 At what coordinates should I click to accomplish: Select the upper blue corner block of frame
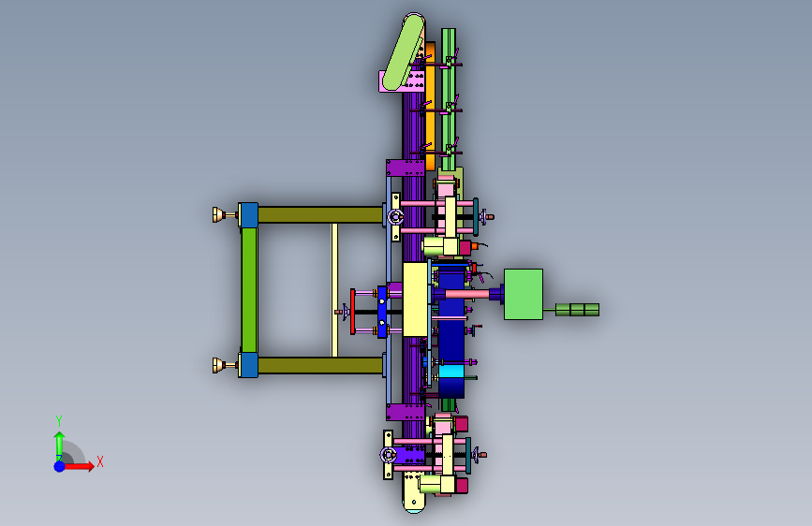click(x=248, y=215)
